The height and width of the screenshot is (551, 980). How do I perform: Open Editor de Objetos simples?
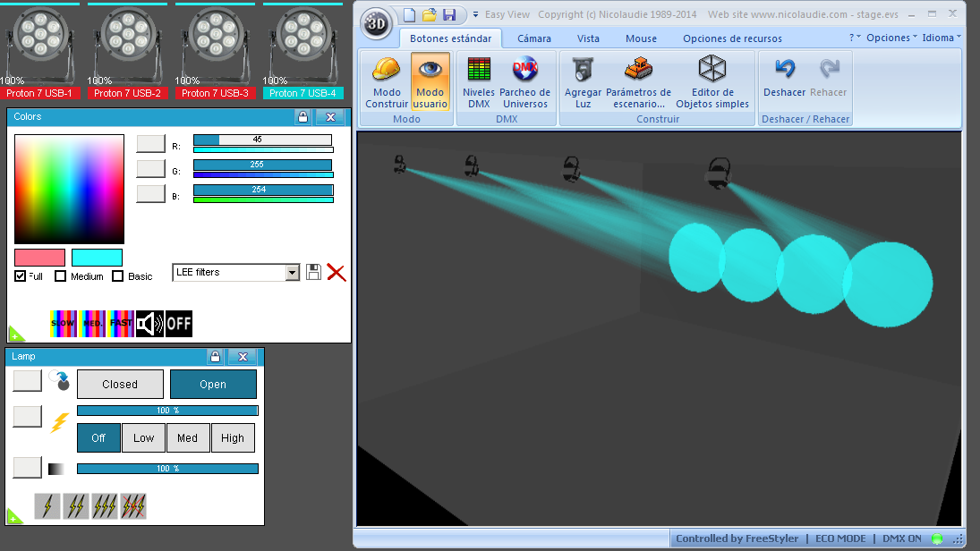click(x=712, y=82)
